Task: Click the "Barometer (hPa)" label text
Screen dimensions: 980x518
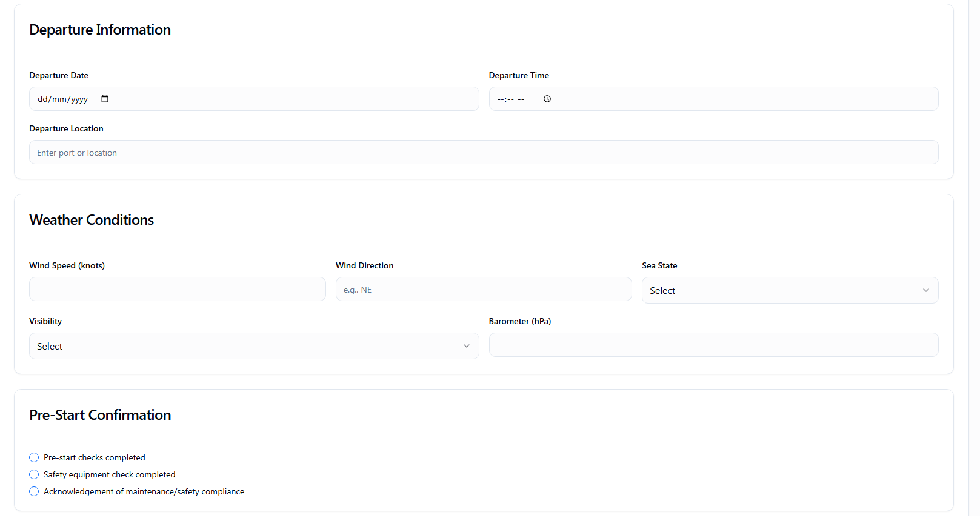Action: (519, 321)
